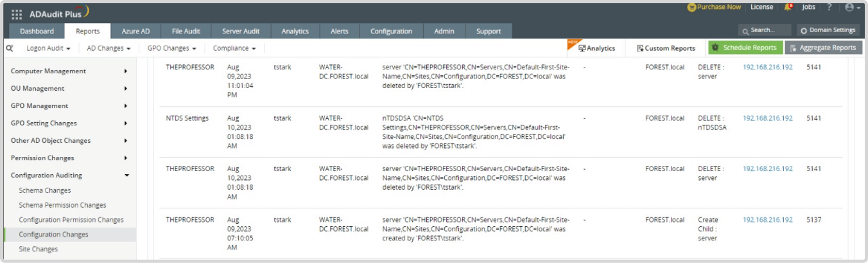Expand Permission Changes in sidebar

coord(69,158)
